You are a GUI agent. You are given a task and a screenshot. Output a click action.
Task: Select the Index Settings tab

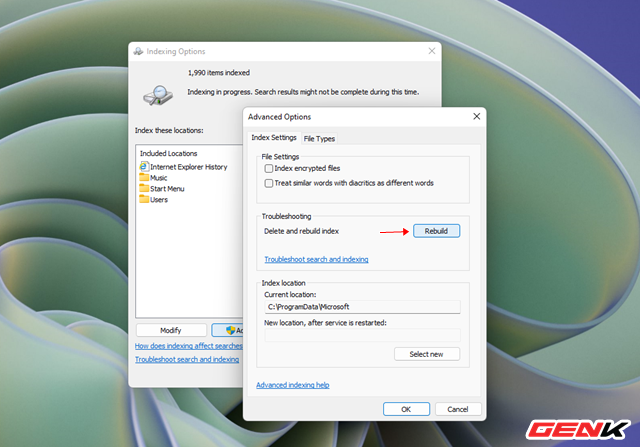coord(274,138)
